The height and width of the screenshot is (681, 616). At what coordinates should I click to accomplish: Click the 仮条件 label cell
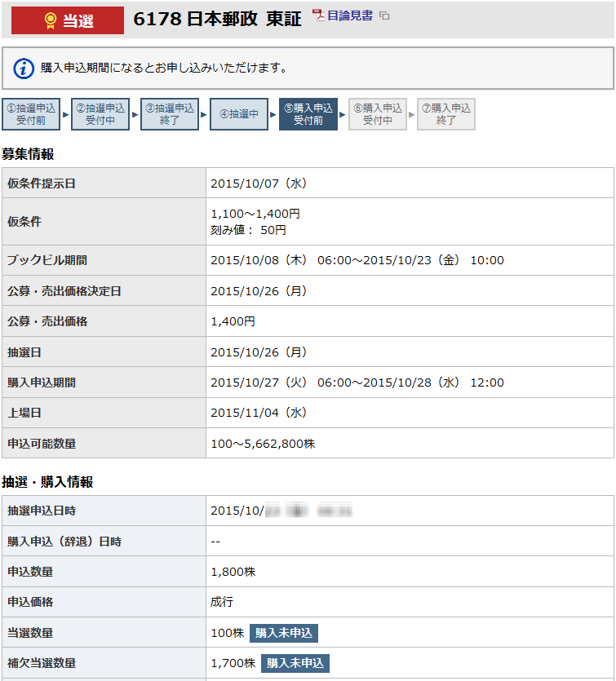(104, 222)
